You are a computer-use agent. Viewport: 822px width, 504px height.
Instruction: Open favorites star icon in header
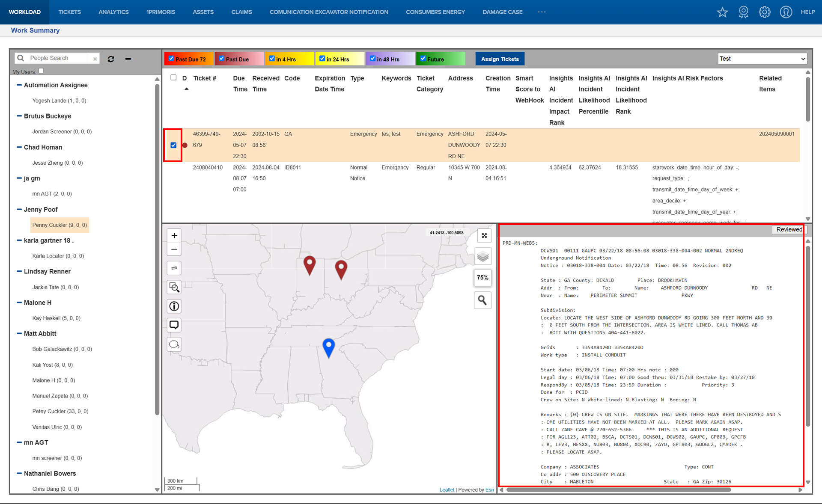[722, 12]
